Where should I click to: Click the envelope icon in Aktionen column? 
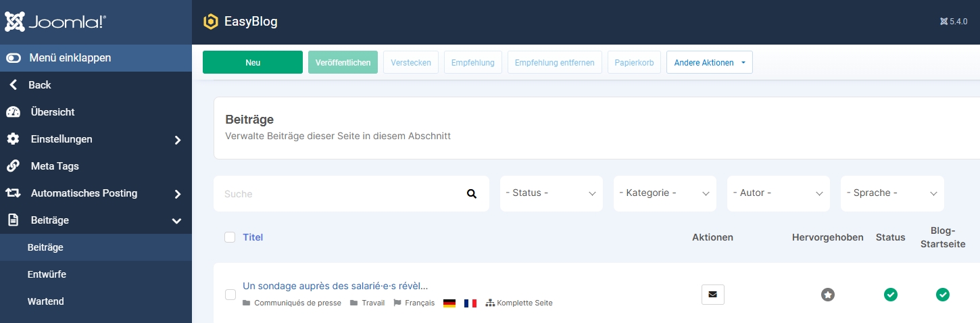click(712, 295)
